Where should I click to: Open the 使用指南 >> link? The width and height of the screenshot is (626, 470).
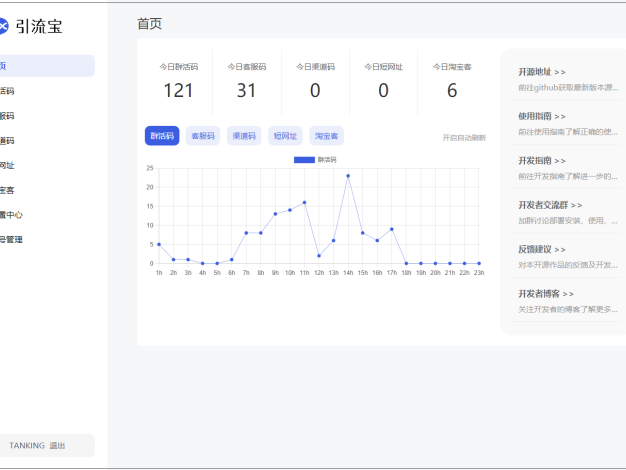542,117
